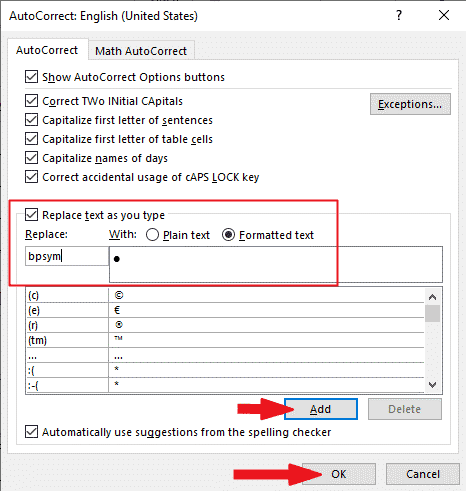The height and width of the screenshot is (491, 466).
Task: Toggle Correct TWo INitial CApitals checkbox
Action: [32, 101]
